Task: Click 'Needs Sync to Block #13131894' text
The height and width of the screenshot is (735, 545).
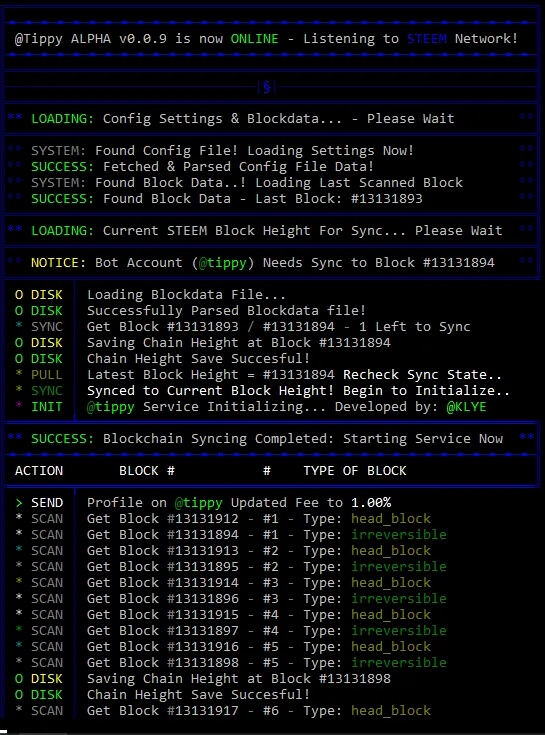Action: point(378,262)
